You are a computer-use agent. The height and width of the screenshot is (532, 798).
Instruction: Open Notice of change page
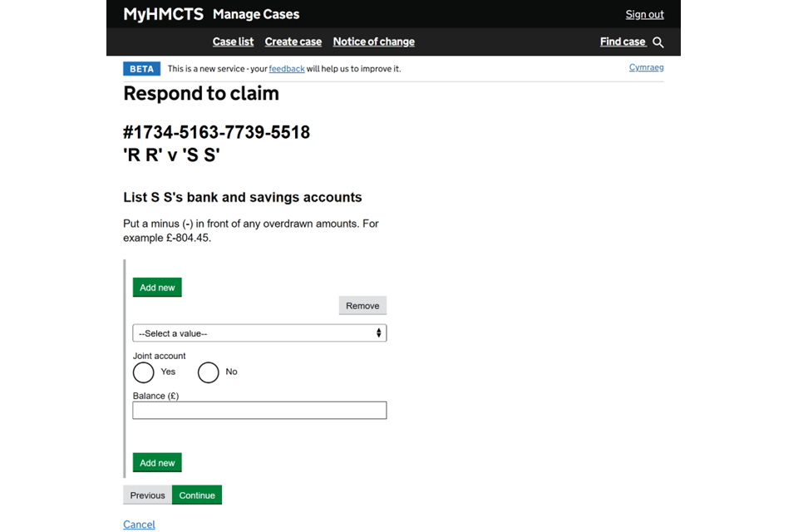373,42
